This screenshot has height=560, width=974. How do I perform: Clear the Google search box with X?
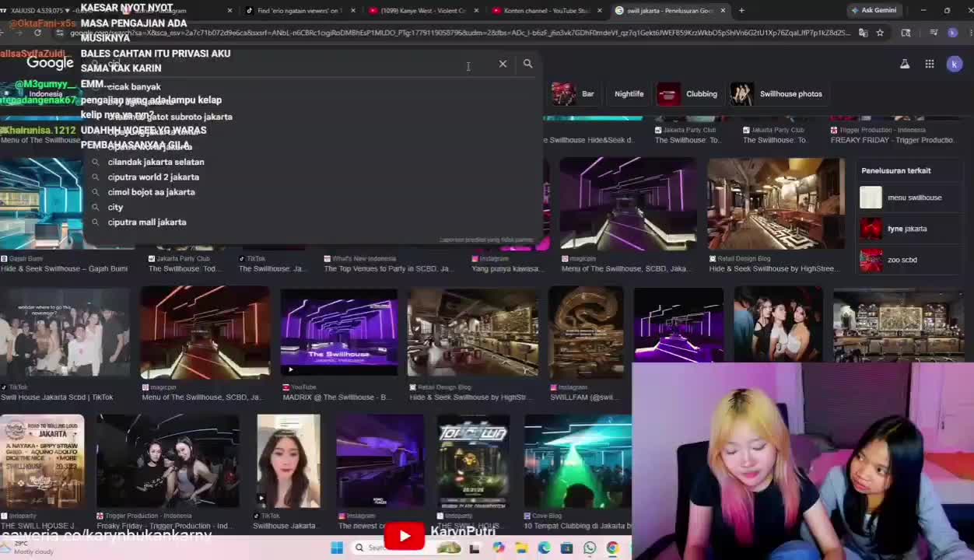(503, 64)
